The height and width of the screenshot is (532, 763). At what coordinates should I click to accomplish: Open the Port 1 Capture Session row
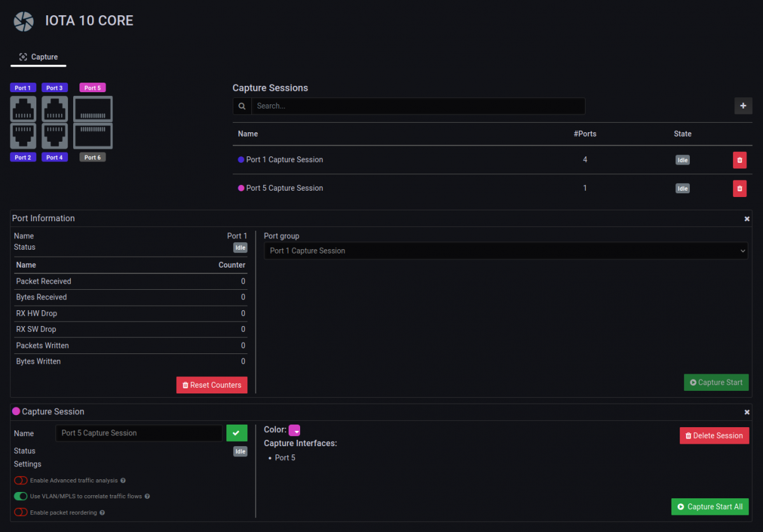click(284, 160)
